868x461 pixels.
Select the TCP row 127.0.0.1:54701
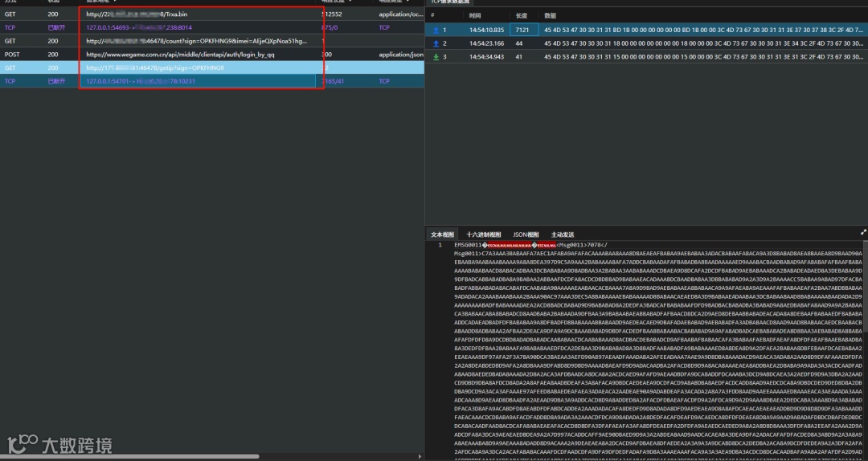click(x=212, y=81)
